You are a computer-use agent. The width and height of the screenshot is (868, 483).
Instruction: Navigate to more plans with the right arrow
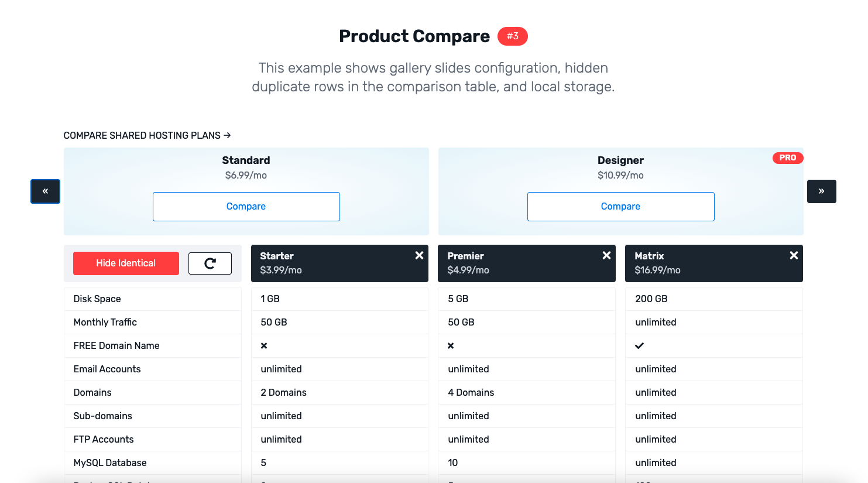point(822,191)
